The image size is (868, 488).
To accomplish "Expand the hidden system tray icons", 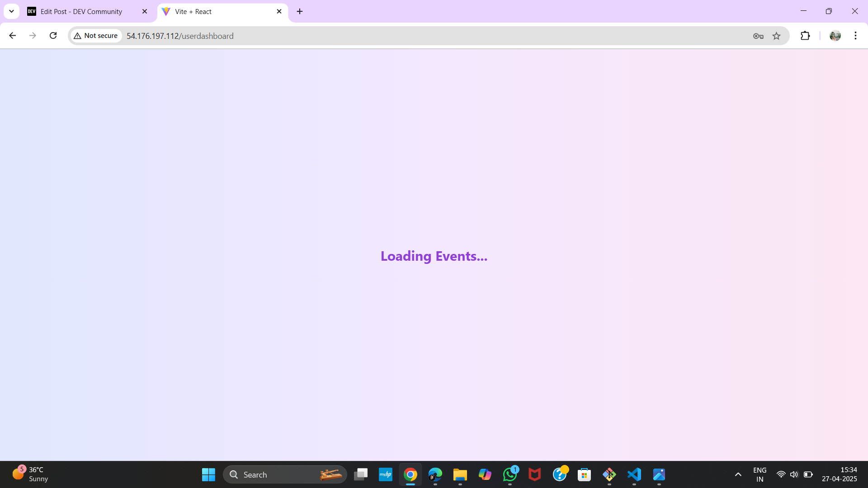I will (x=738, y=474).
